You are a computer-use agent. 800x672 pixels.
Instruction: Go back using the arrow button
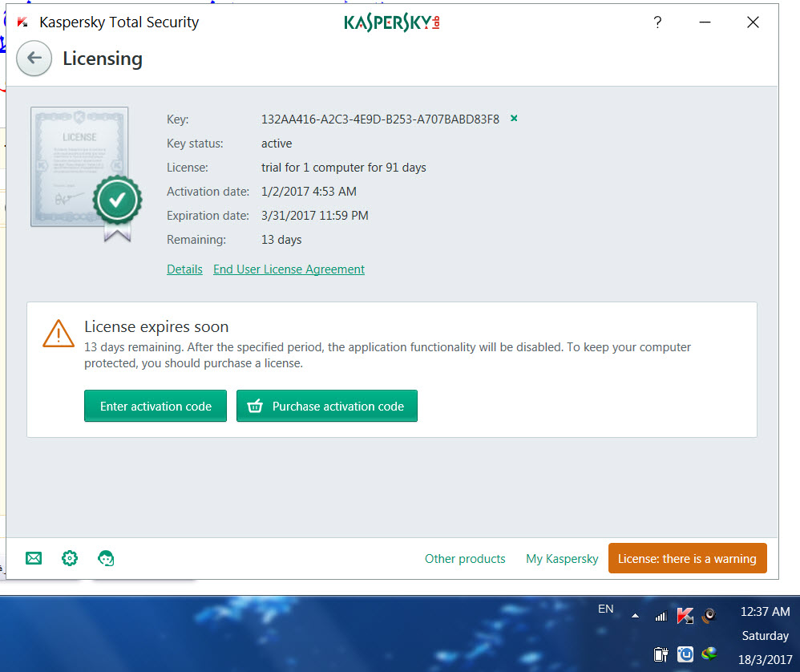pyautogui.click(x=34, y=59)
